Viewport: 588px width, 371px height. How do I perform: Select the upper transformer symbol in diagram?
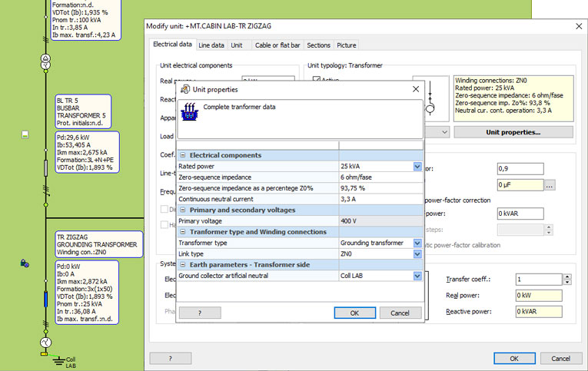coord(45,62)
